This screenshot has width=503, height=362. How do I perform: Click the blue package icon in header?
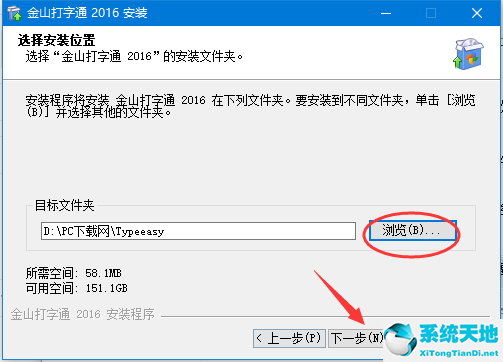click(468, 54)
